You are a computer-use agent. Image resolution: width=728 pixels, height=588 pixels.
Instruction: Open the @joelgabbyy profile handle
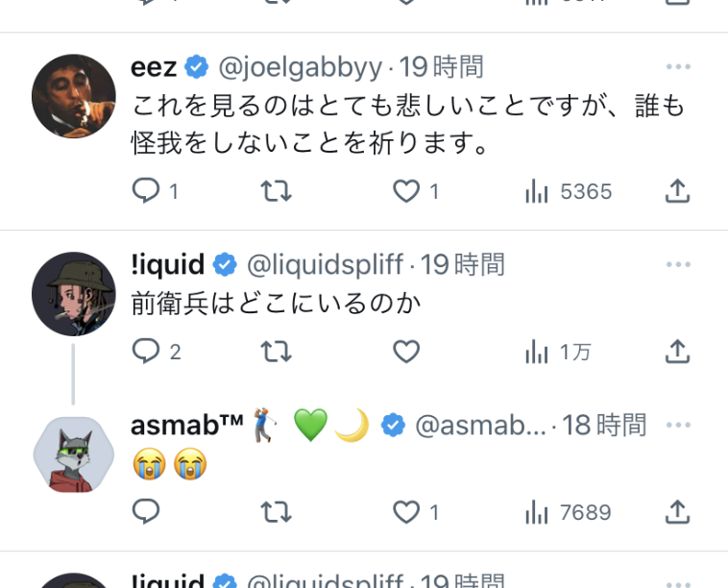point(301,67)
